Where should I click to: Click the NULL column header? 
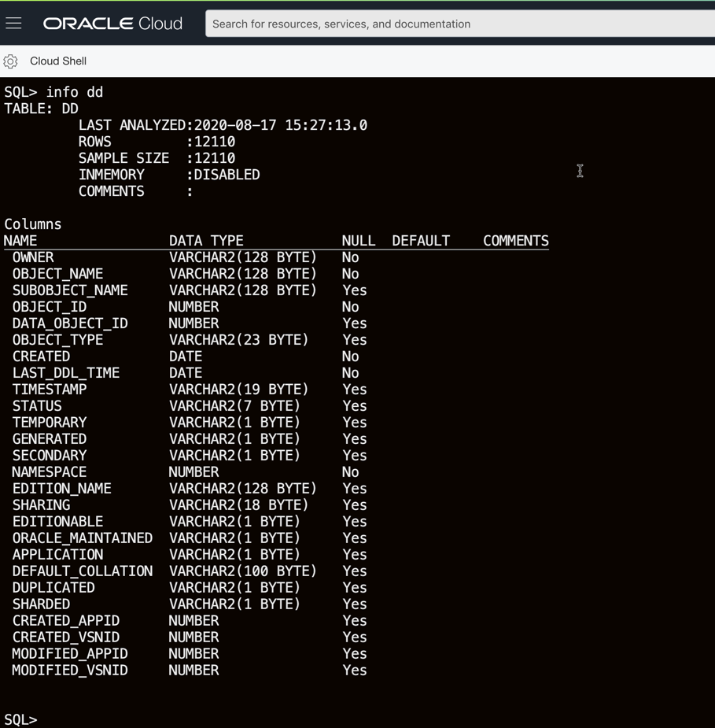pos(359,241)
